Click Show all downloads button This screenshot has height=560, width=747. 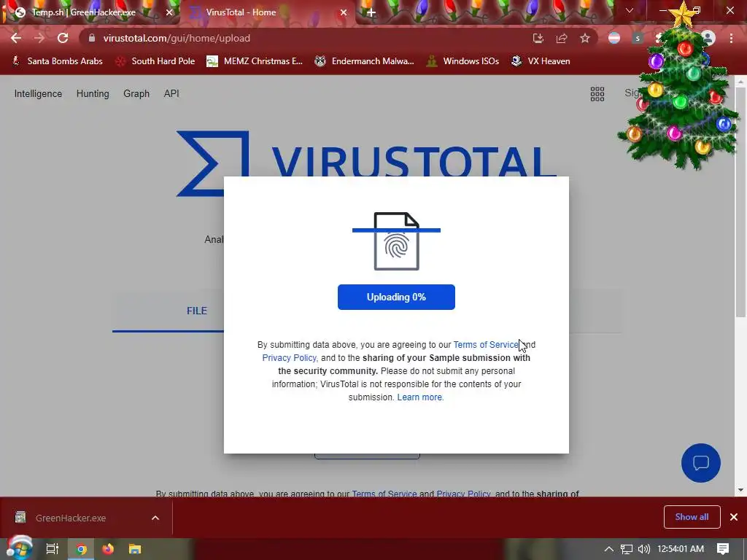(692, 517)
